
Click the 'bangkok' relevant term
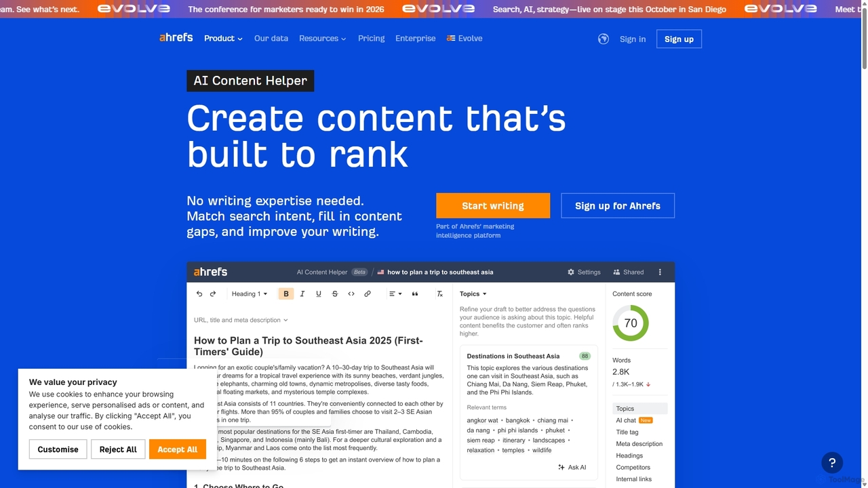(x=517, y=420)
